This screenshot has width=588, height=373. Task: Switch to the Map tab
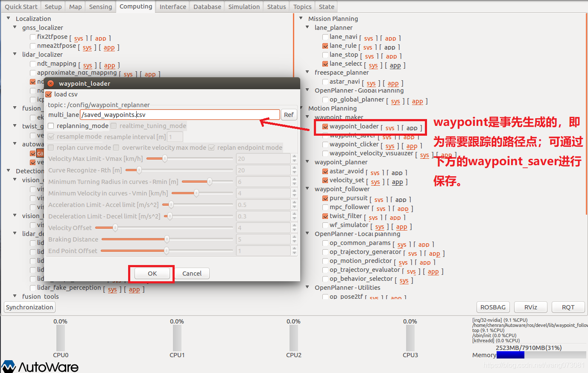click(x=76, y=7)
